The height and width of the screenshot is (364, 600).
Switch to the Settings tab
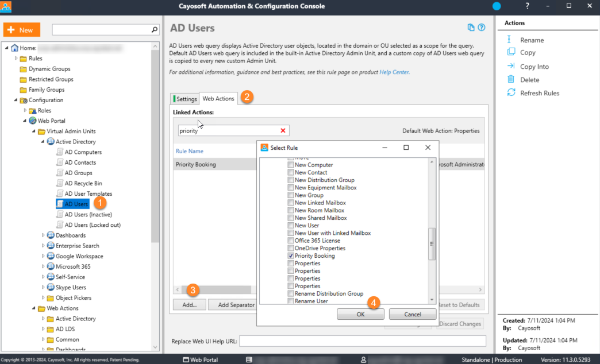(x=185, y=99)
